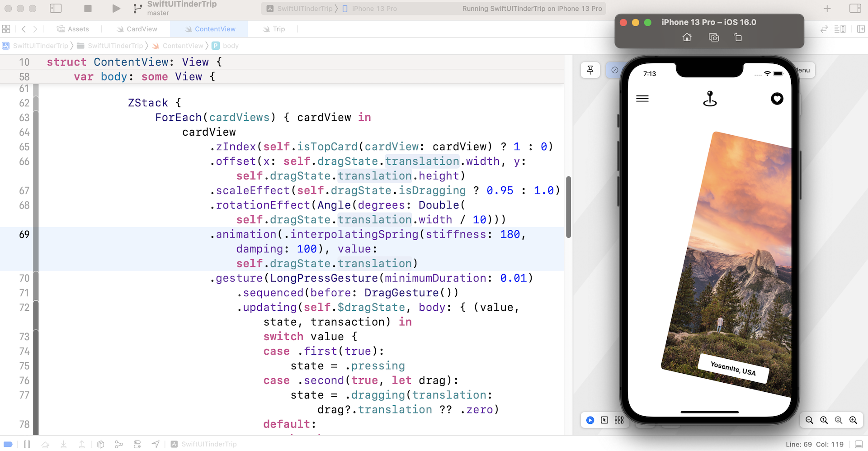The image size is (868, 451).
Task: Open the iPhone 13 Pro destination dropdown
Action: point(373,9)
